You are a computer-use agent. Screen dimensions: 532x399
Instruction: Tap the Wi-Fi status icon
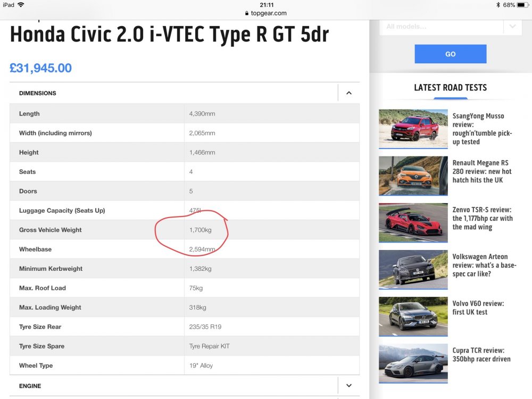[21, 5]
